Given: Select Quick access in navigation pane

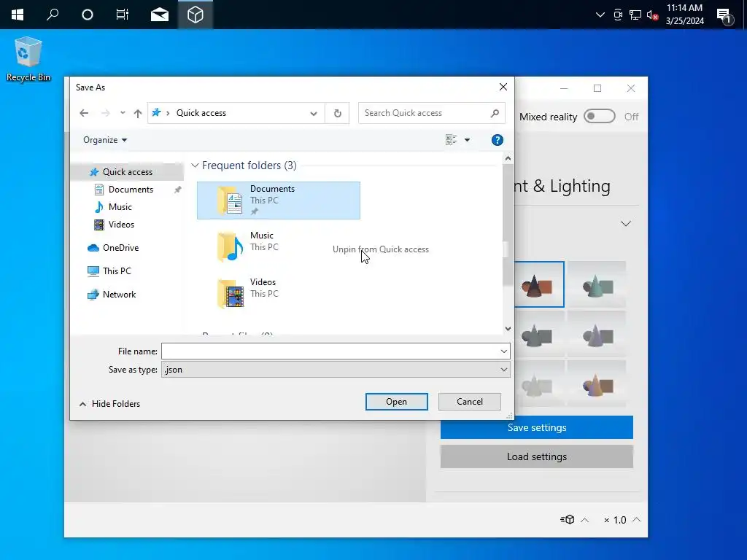Looking at the screenshot, I should coord(127,172).
